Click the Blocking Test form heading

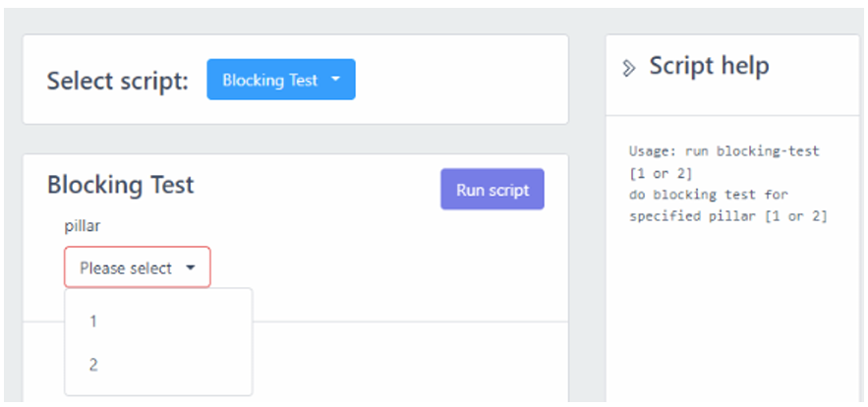point(120,185)
